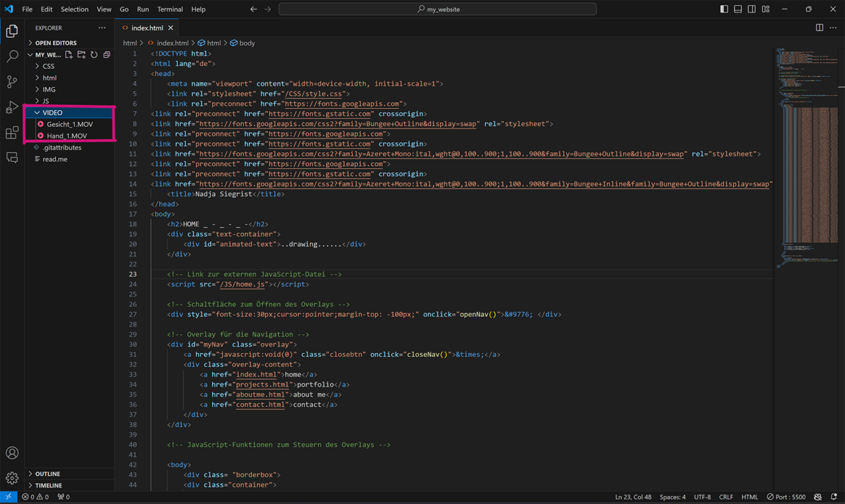Open the Search view in activity bar
The height and width of the screenshot is (504, 845).
pos(12,57)
